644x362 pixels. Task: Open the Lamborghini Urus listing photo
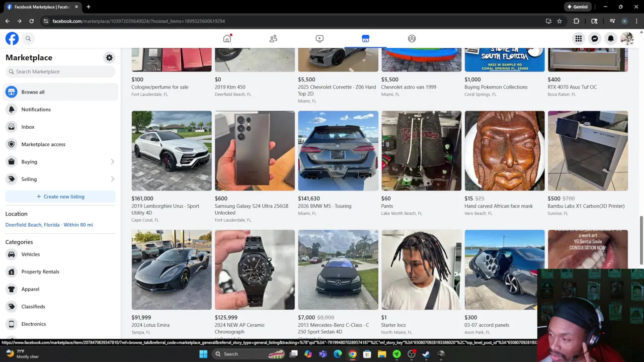172,151
